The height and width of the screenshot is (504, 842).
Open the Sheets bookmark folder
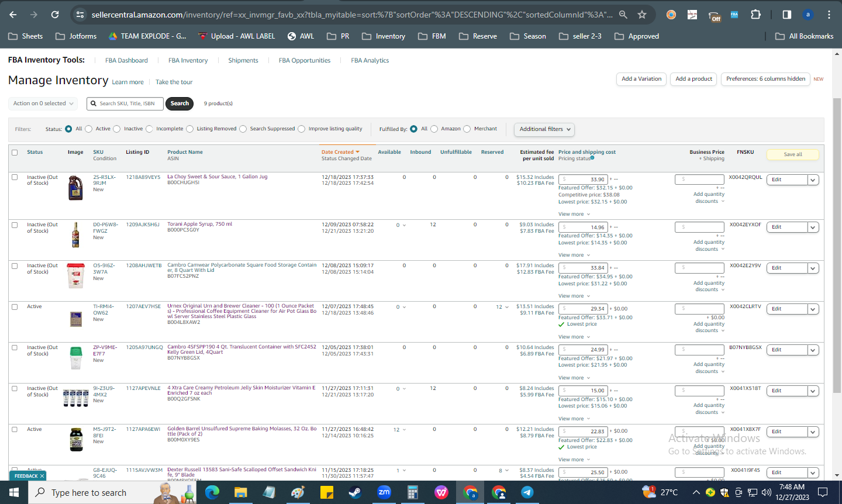[26, 36]
